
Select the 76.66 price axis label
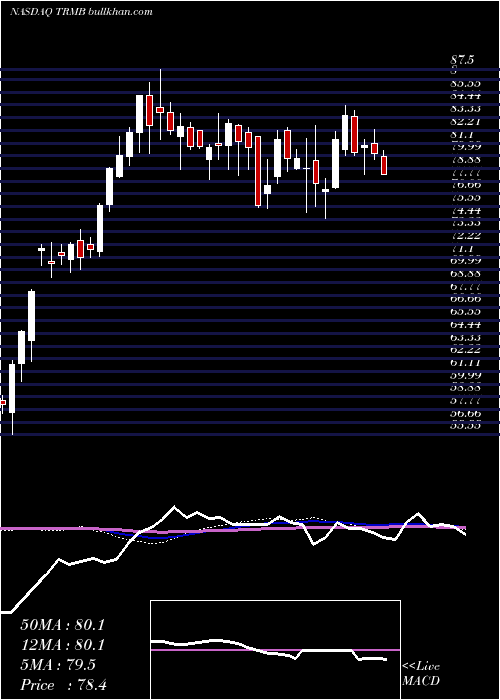[465, 184]
